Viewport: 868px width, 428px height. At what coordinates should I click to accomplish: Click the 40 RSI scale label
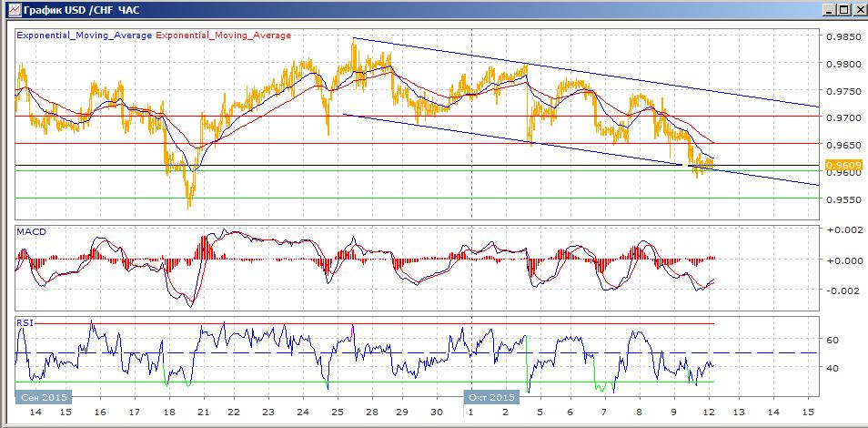point(832,368)
